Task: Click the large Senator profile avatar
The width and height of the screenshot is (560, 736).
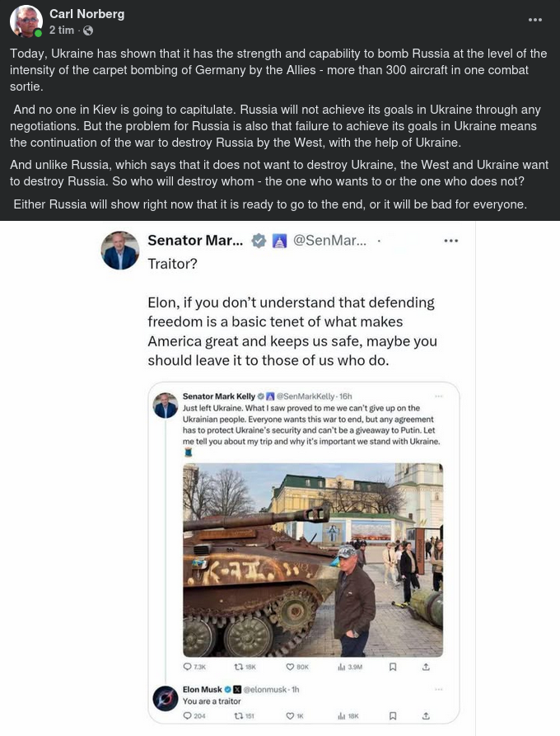Action: (x=120, y=251)
